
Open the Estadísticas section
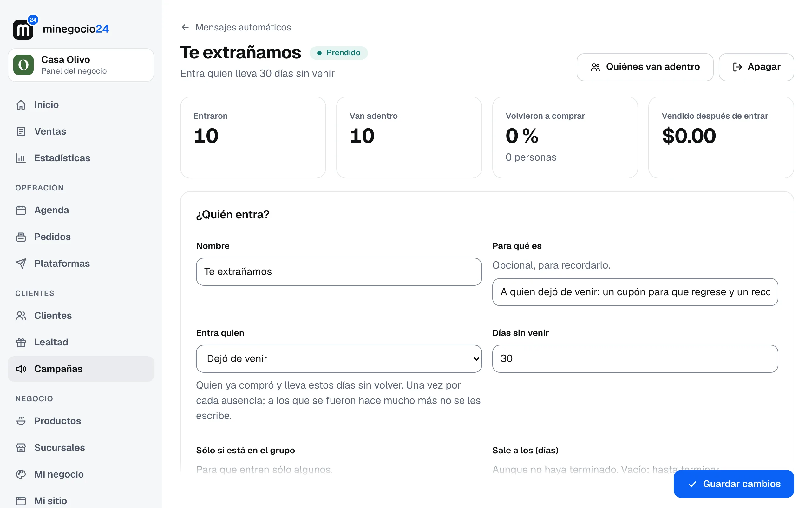tap(81, 158)
